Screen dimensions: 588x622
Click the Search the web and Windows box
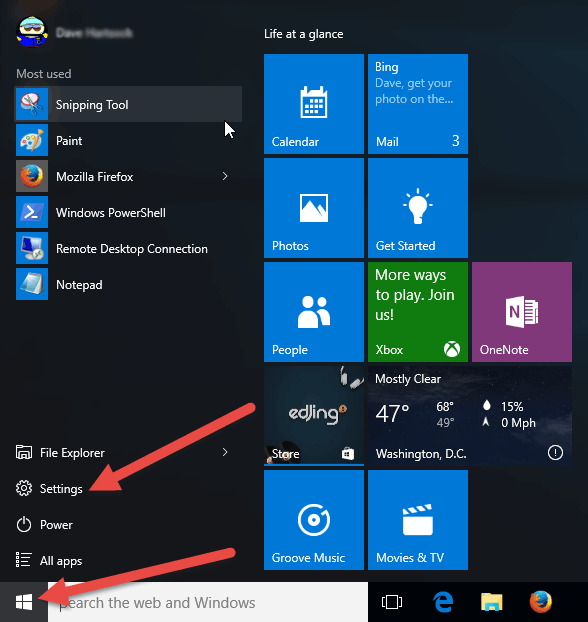click(x=208, y=602)
